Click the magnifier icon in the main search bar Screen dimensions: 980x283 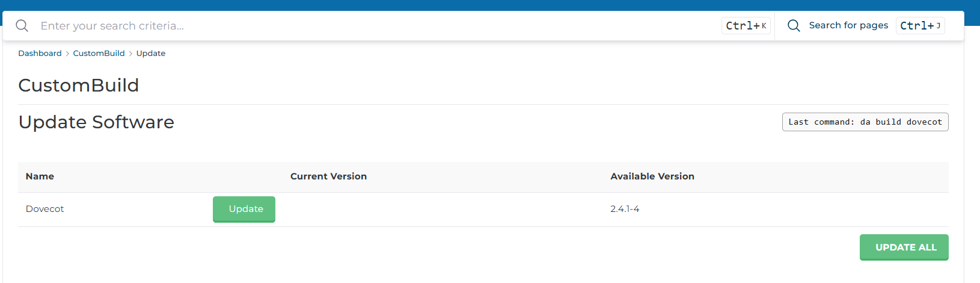click(x=22, y=26)
